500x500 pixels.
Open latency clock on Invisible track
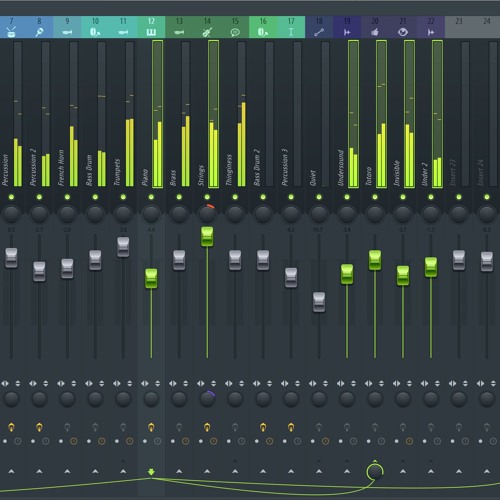(x=409, y=441)
